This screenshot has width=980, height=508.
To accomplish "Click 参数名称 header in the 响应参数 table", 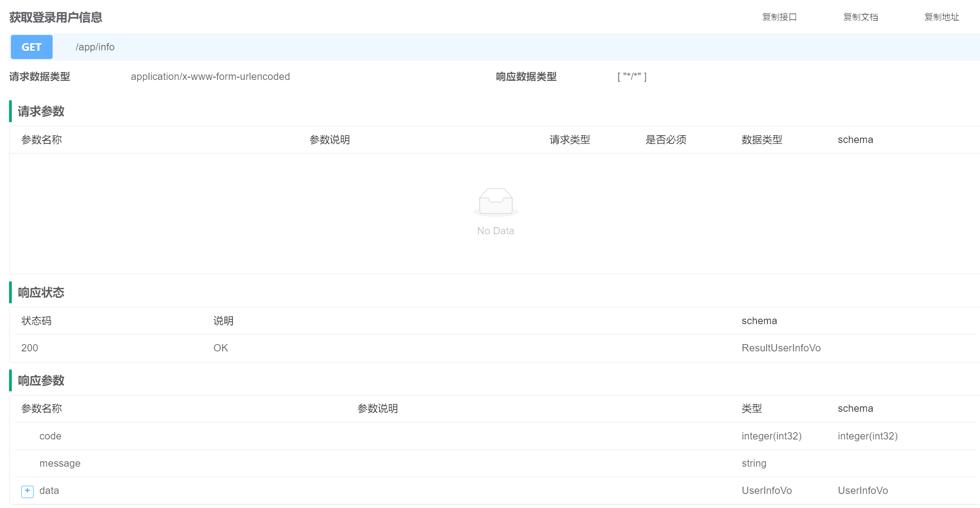I will [x=42, y=409].
